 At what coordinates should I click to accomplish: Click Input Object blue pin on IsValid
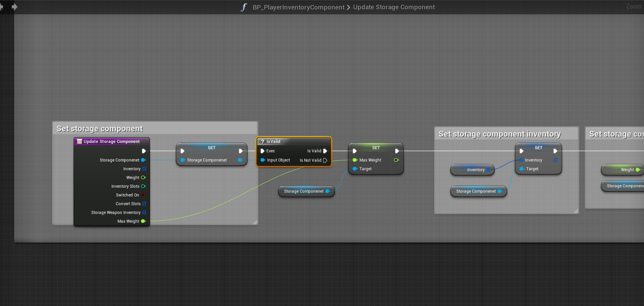pyautogui.click(x=263, y=160)
